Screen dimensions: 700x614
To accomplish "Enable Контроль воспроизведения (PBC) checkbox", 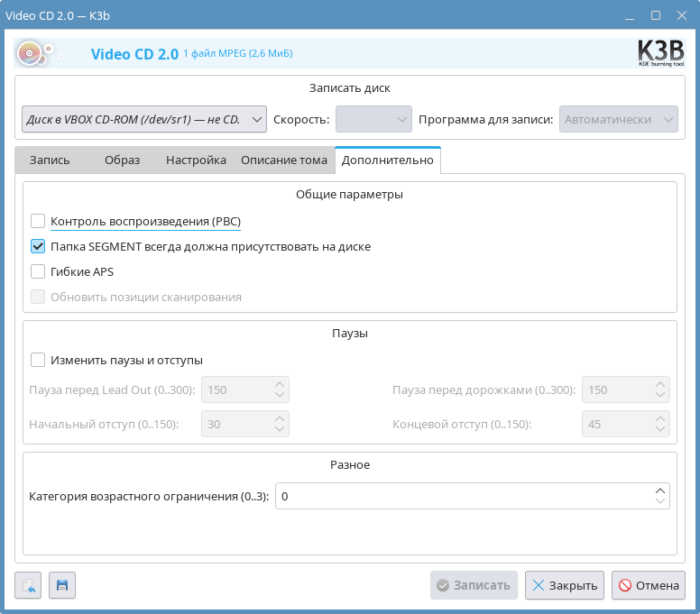I will [38, 221].
